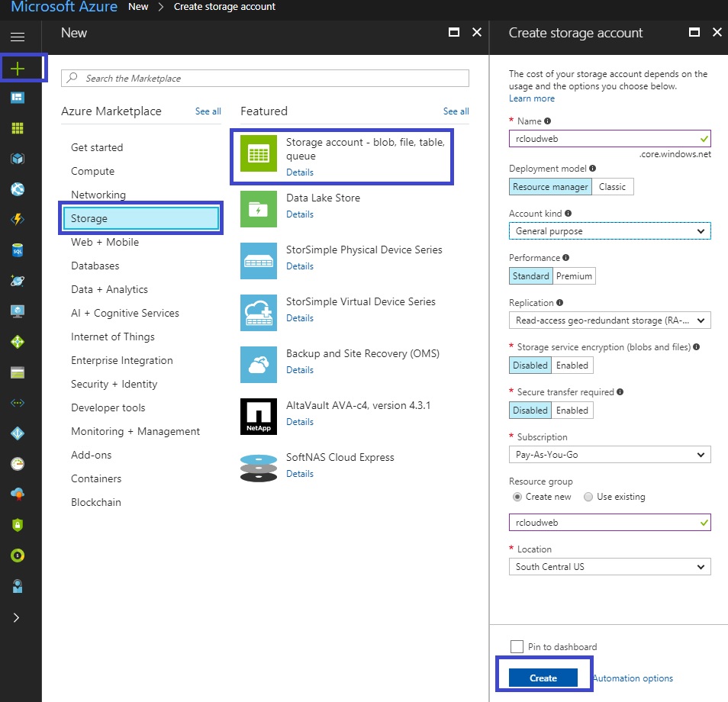
Task: Click the Data Lake Store icon
Action: [259, 208]
